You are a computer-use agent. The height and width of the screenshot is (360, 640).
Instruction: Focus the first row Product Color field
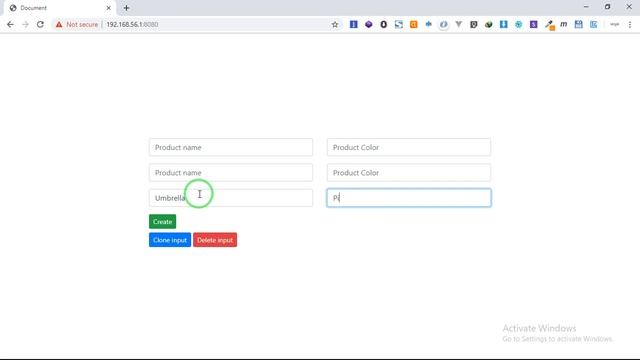[409, 147]
